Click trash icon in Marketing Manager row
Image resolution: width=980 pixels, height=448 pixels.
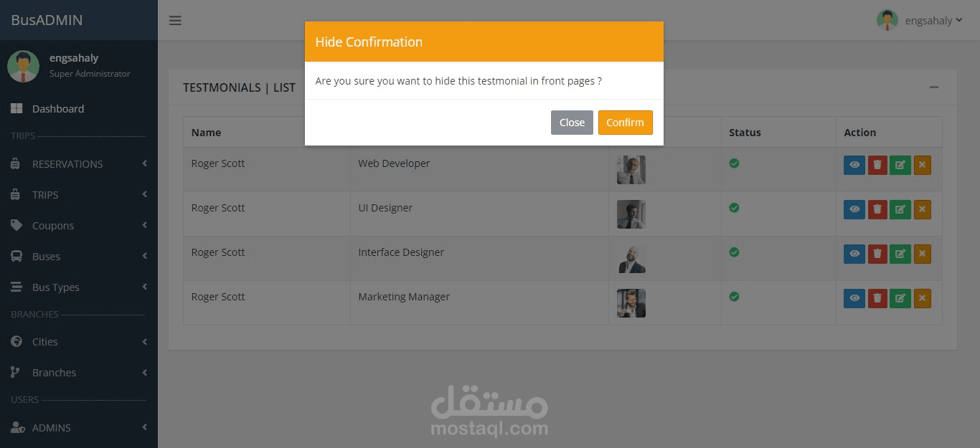tap(877, 299)
